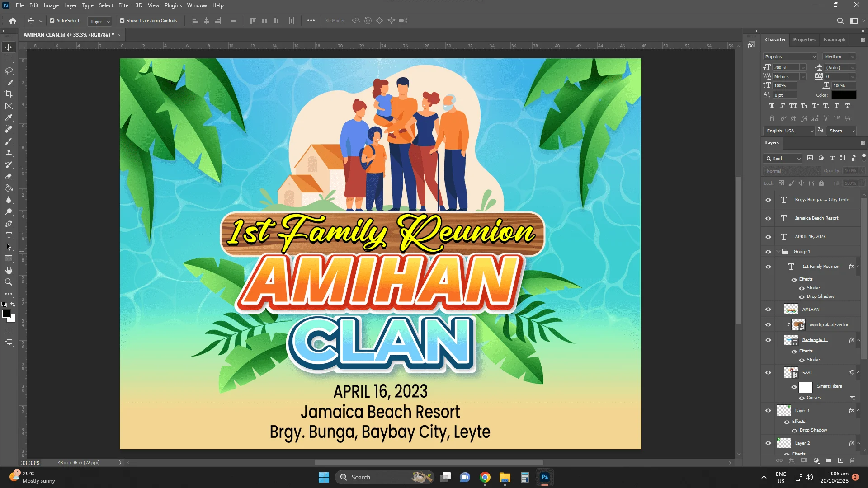Select the Horizontal Type tool
This screenshot has width=868, height=488.
[9, 235]
